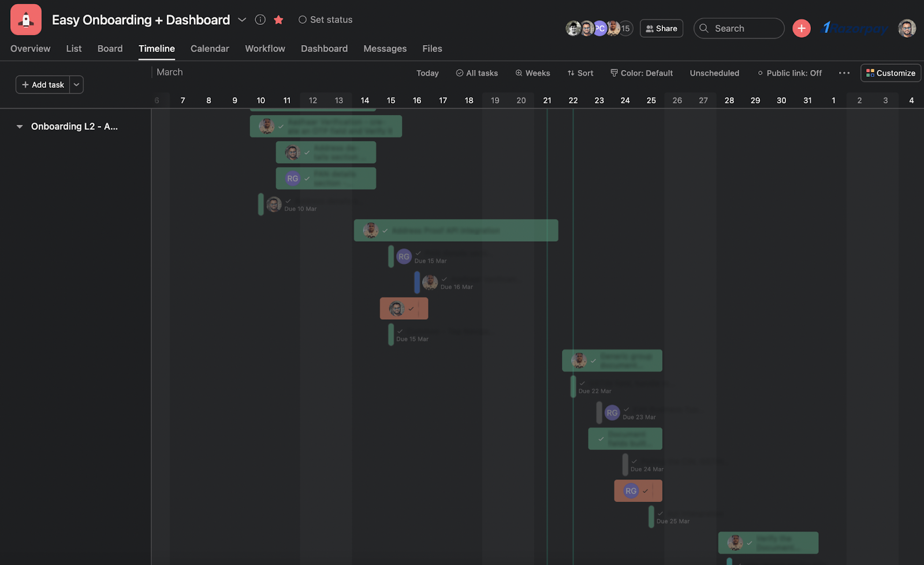Viewport: 924px width, 565px height.
Task: Mark the RG green task bar complete
Action: coord(307,179)
